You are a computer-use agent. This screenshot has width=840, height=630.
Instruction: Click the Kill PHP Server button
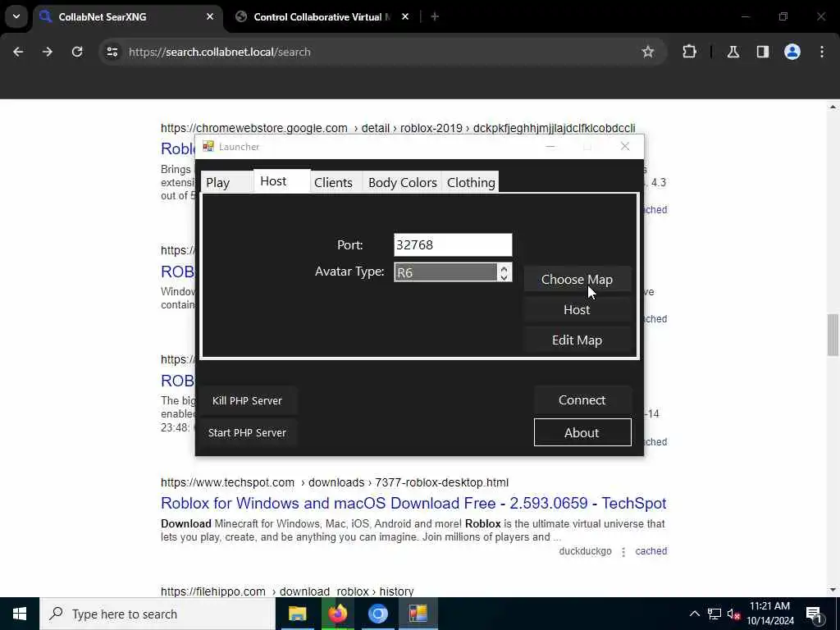[x=247, y=400]
